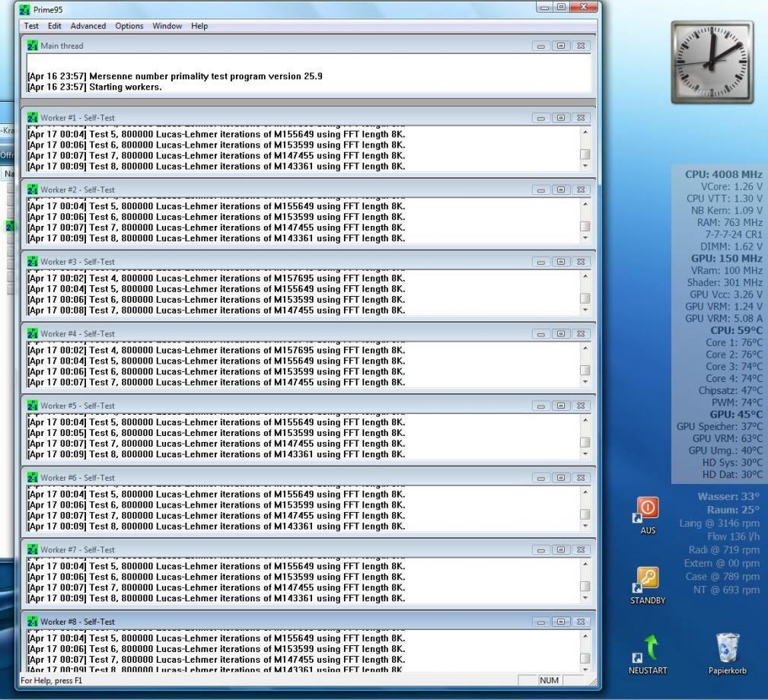This screenshot has height=700, width=768.
Task: Click the Chipsatz: 47°C reading
Action: tap(730, 390)
